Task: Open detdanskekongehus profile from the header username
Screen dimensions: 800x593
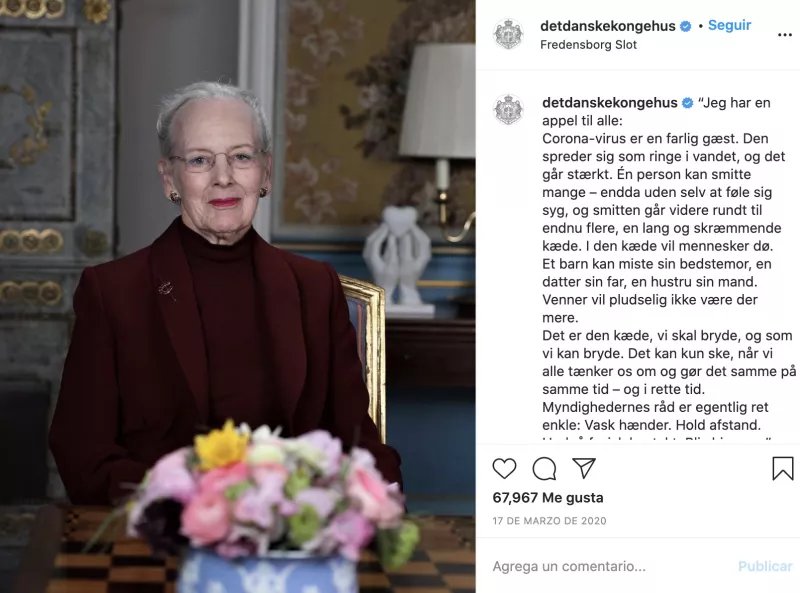Action: [608, 26]
